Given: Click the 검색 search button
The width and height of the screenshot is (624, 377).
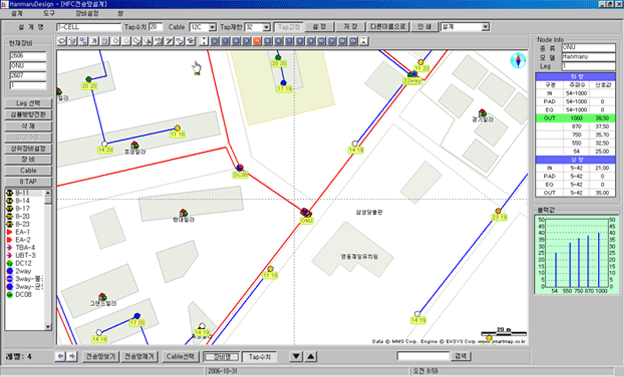Looking at the screenshot, I should click(461, 356).
